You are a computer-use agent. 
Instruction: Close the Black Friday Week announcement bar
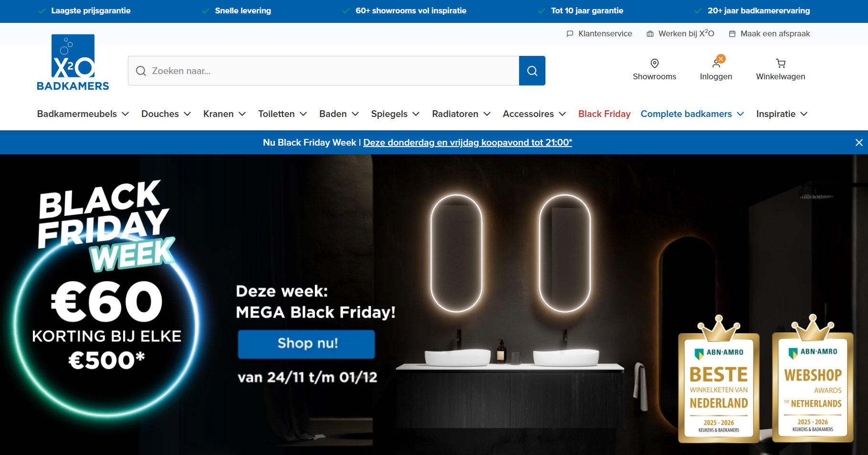[859, 142]
